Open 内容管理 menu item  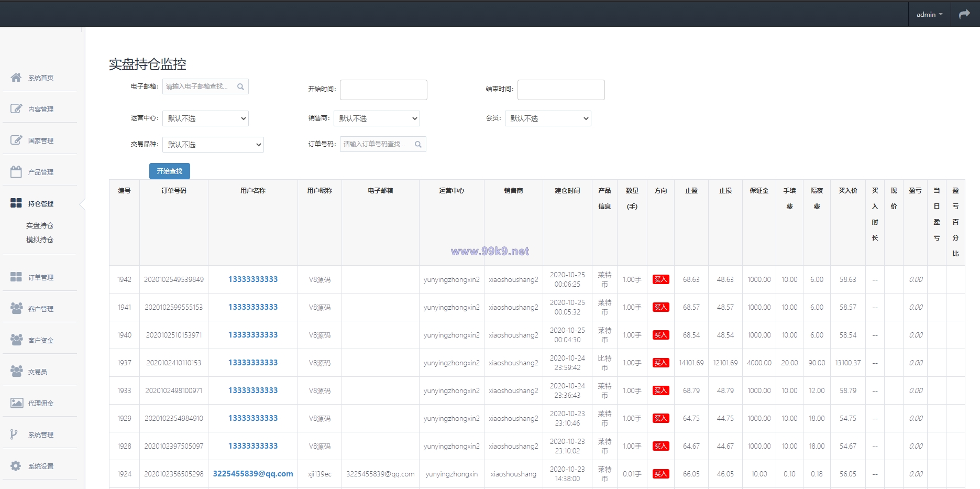pyautogui.click(x=41, y=110)
